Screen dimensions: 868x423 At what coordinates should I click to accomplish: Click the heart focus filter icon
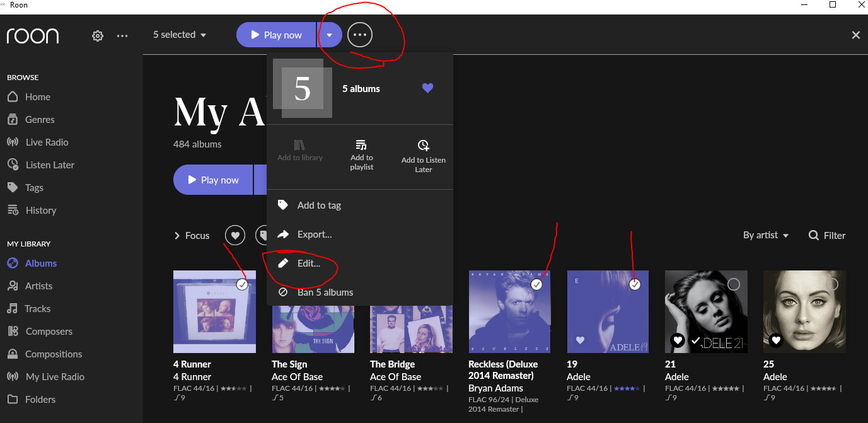point(235,235)
